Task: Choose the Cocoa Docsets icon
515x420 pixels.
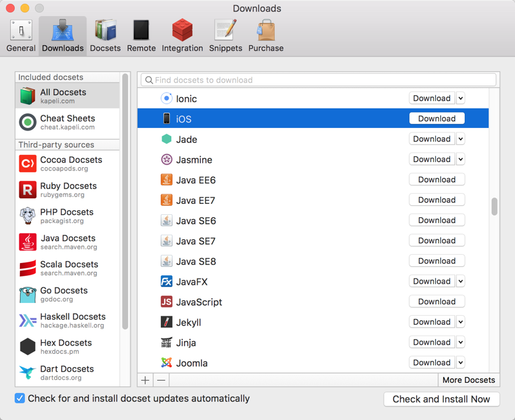Action: tap(28, 163)
